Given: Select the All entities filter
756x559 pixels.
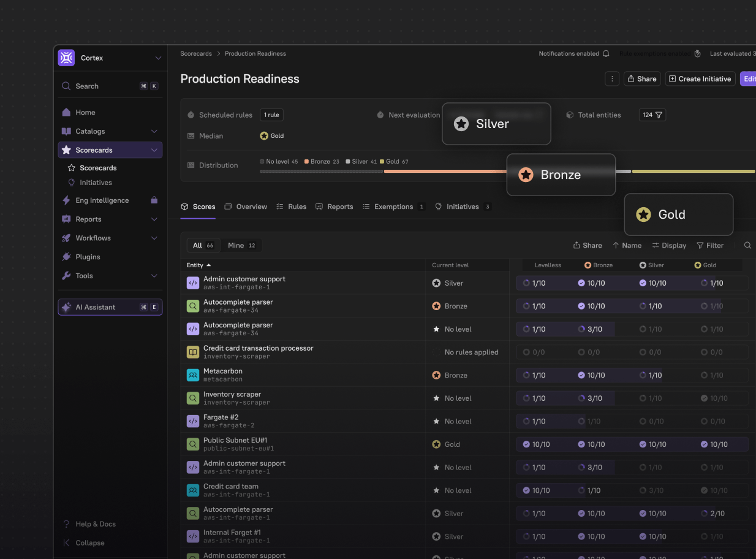Looking at the screenshot, I should coord(203,245).
